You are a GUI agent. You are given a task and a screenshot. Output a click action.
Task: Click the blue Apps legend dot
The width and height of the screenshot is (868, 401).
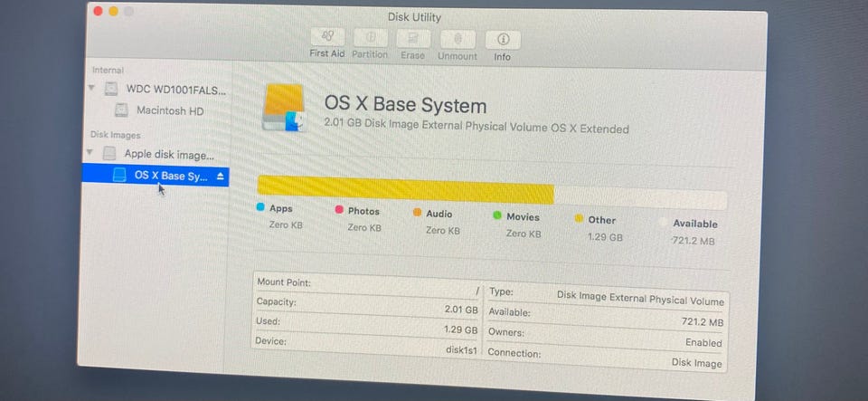pos(260,207)
